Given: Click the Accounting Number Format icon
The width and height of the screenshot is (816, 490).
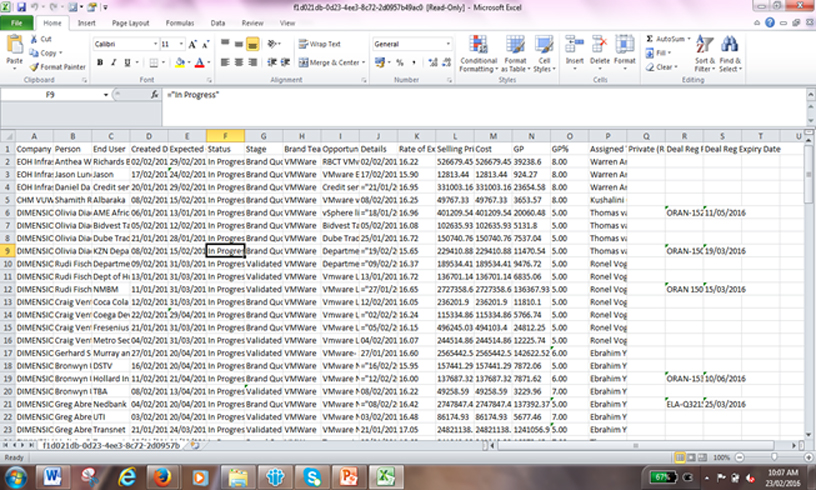Looking at the screenshot, I should tap(379, 62).
